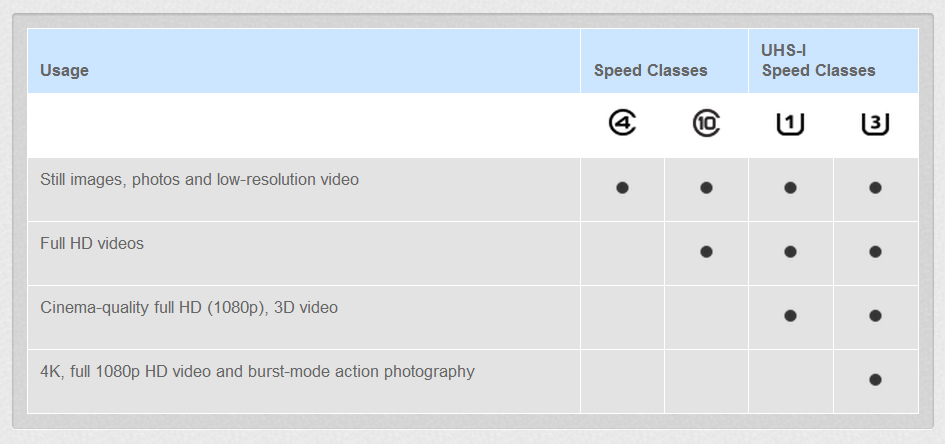This screenshot has width=945, height=444.
Task: Click the U3 dot for Full HD videos
Action: coord(875,252)
